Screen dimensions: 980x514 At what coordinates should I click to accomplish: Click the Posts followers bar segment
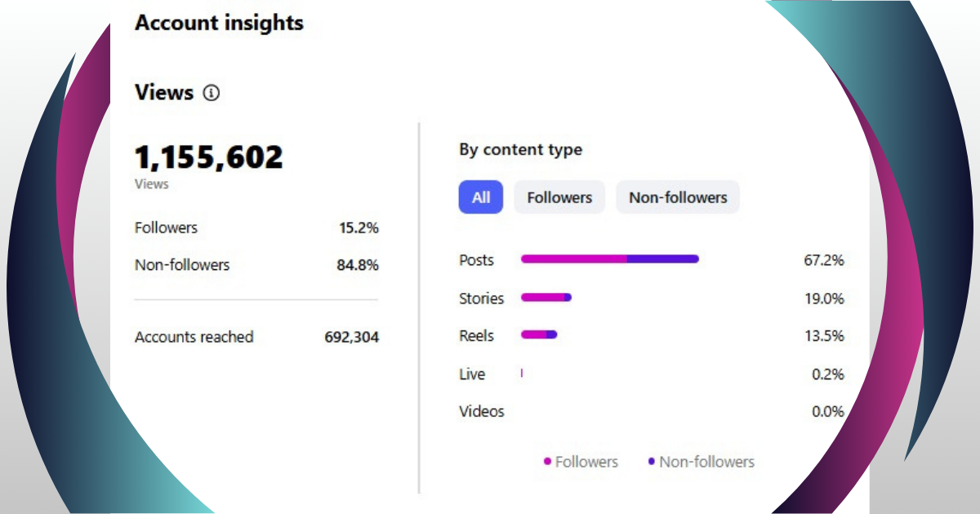point(573,259)
